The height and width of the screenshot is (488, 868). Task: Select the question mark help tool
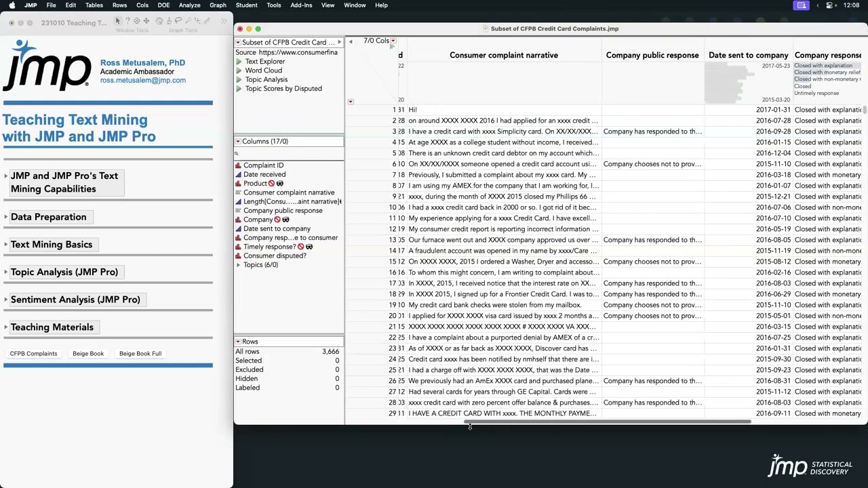pos(127,21)
